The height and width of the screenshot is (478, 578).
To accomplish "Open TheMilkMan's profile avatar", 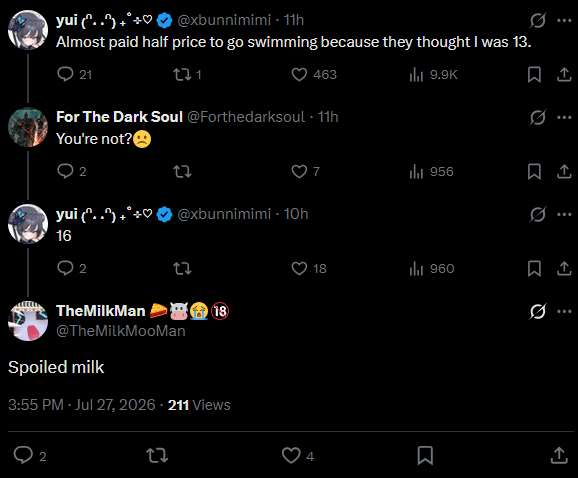I will coord(28,321).
